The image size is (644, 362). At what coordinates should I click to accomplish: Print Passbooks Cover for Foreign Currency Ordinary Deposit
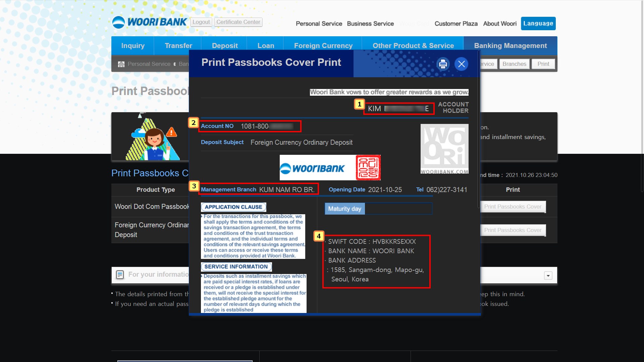[513, 230]
